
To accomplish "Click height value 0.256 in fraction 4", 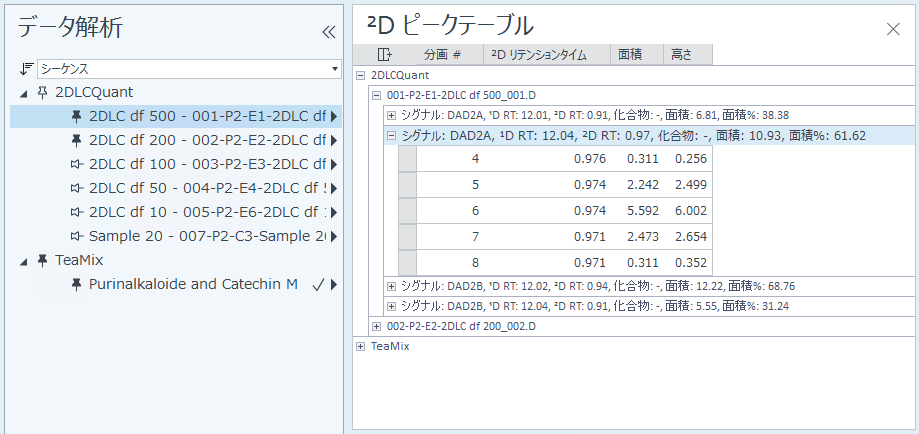I will (690, 159).
